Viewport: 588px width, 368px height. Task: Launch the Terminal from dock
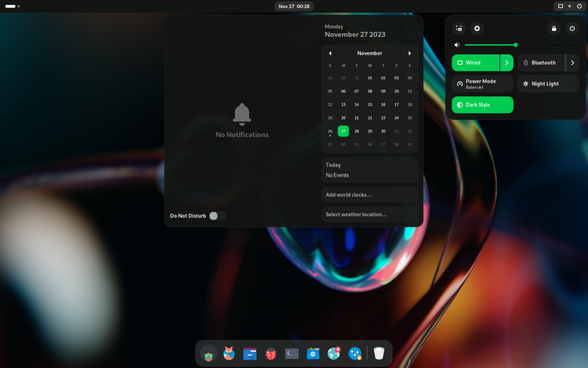click(292, 354)
